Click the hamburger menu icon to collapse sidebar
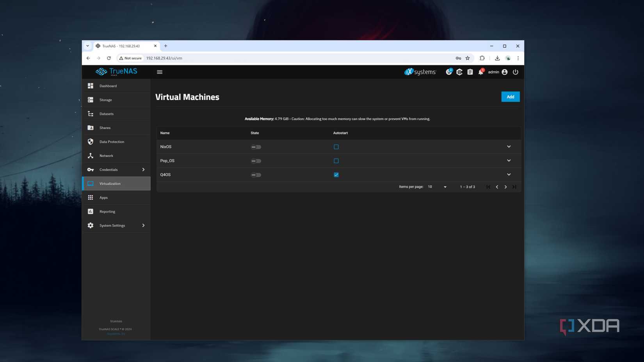644x362 pixels. click(x=160, y=72)
